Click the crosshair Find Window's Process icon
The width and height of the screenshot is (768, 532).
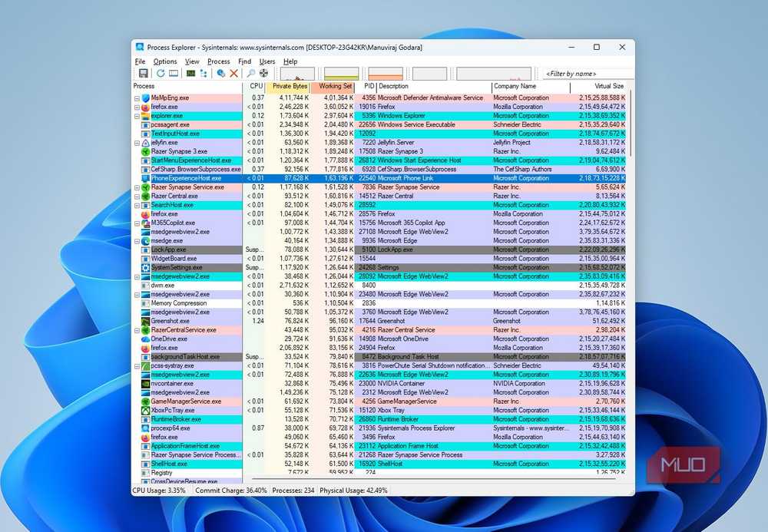click(x=263, y=74)
